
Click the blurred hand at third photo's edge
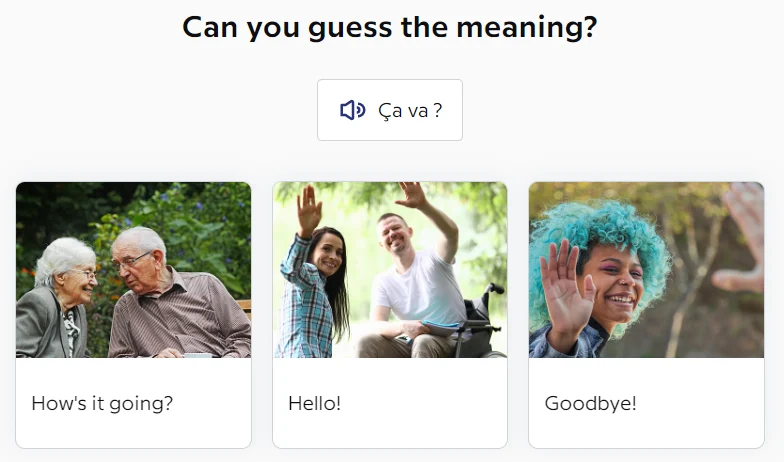744,230
